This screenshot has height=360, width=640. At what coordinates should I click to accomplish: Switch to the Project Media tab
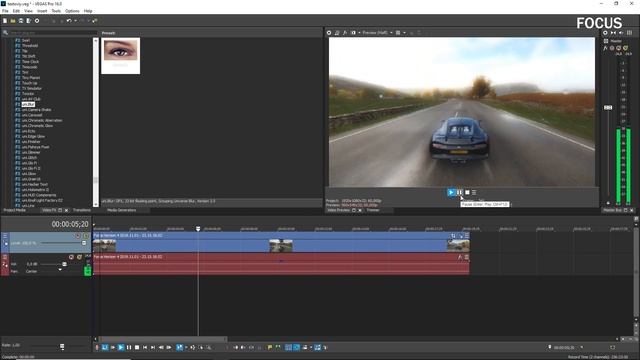[15, 210]
